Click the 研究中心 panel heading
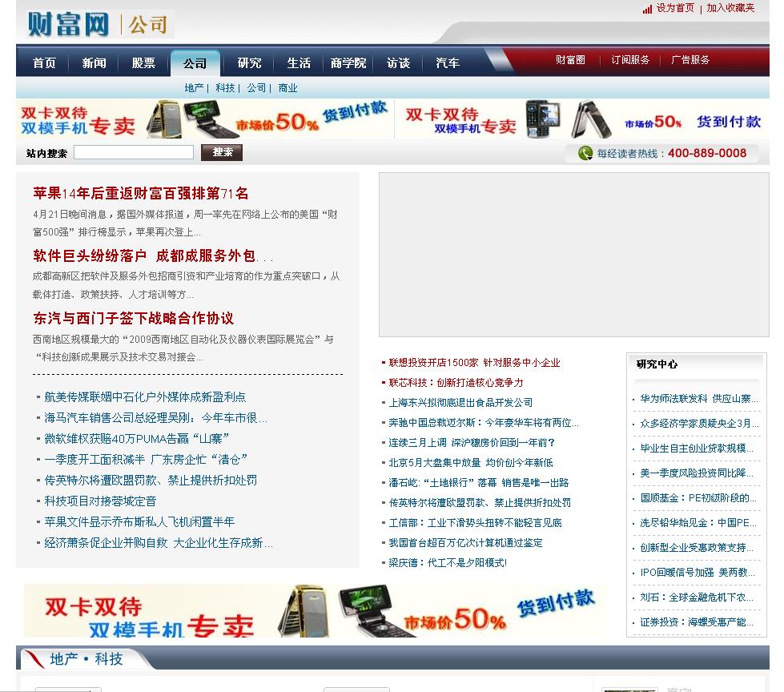This screenshot has width=784, height=692. 657,364
